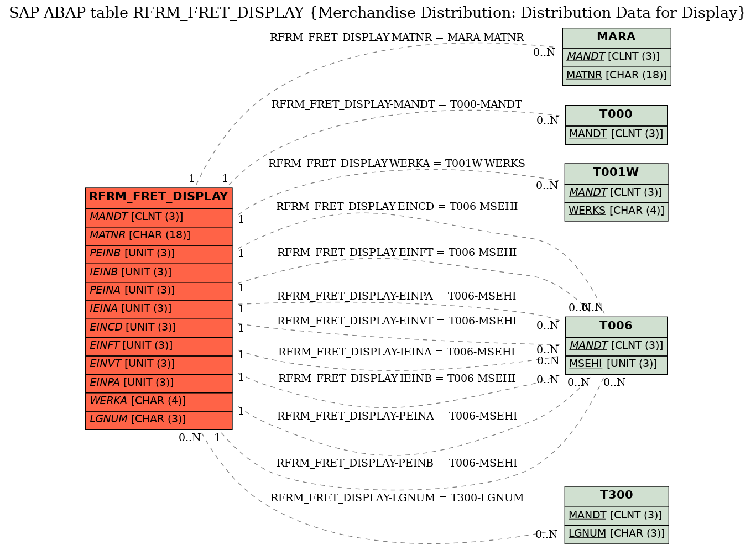Image resolution: width=756 pixels, height=550 pixels.
Task: Select MANDT [CLNT (3)] in T000 table
Action: point(616,134)
